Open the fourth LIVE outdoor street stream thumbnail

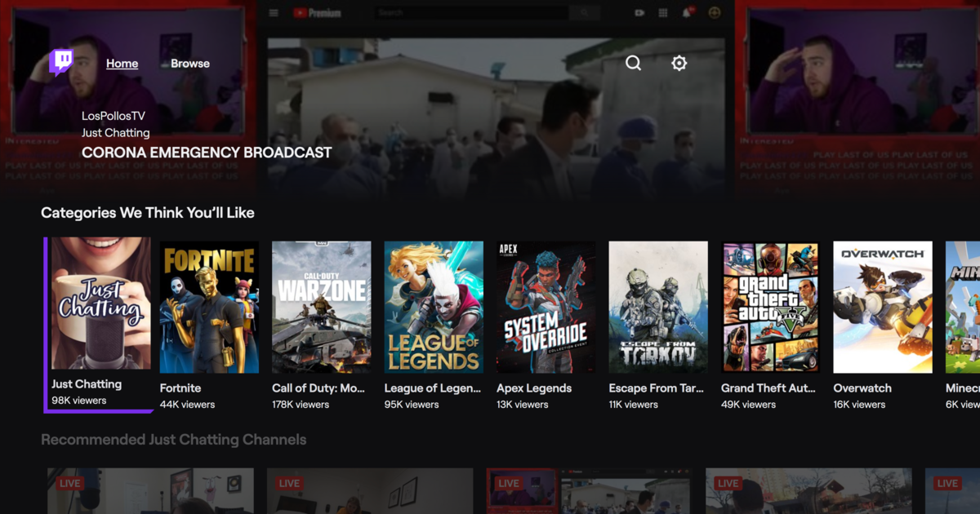tap(808, 491)
